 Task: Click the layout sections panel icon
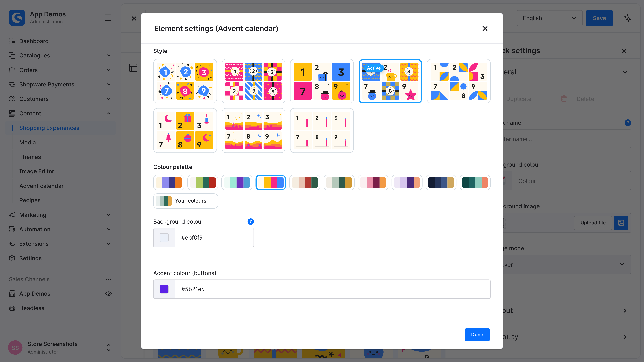pos(133,67)
